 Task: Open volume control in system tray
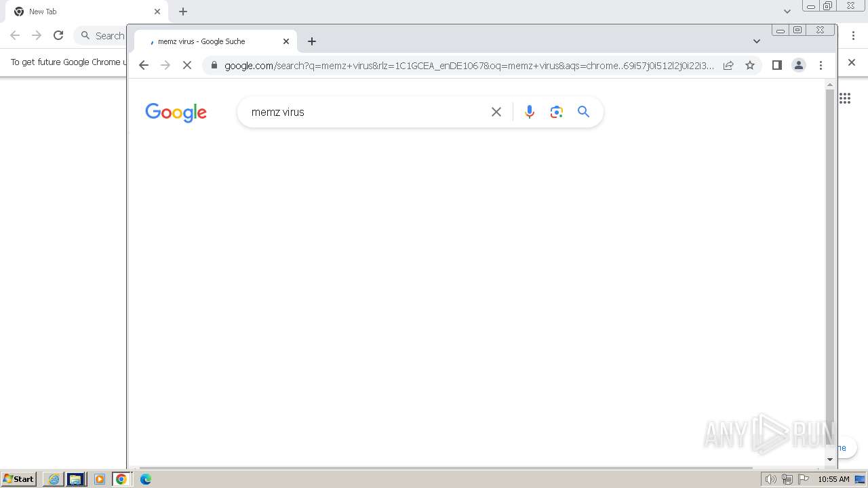770,479
